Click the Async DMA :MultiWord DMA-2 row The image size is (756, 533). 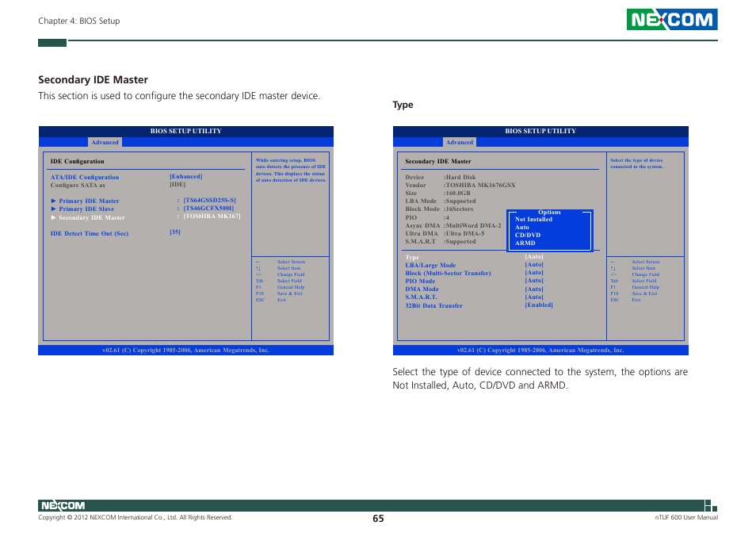[453, 226]
